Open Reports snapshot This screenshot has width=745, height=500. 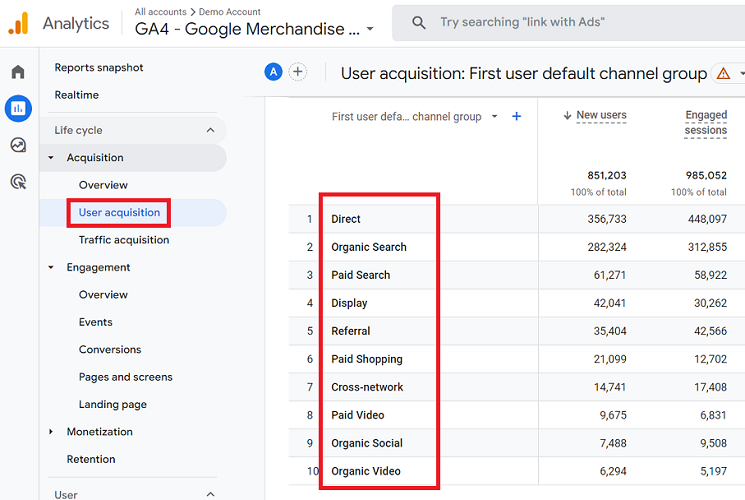(x=99, y=67)
